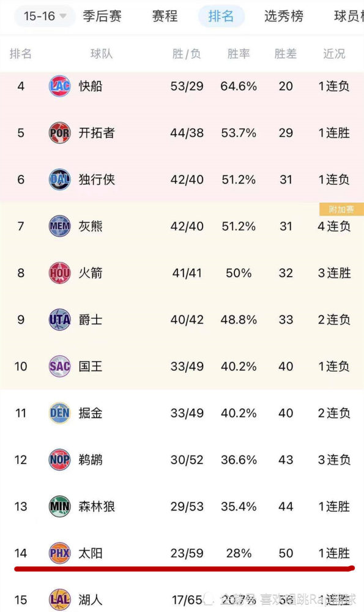Select the 排名 tab
The width and height of the screenshot is (364, 612).
(x=221, y=16)
